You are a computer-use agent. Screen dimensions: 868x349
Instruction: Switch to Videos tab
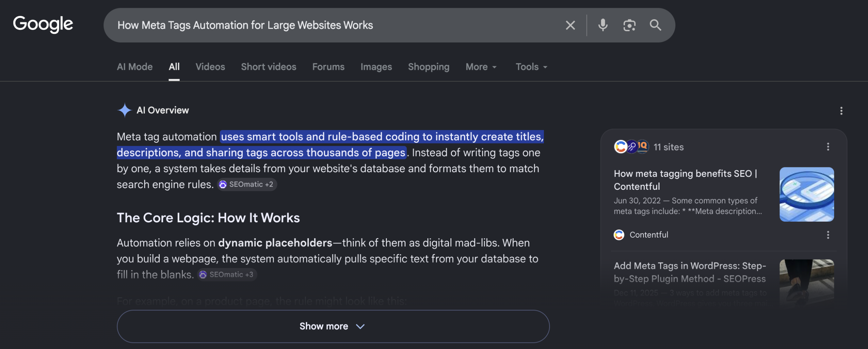click(210, 67)
